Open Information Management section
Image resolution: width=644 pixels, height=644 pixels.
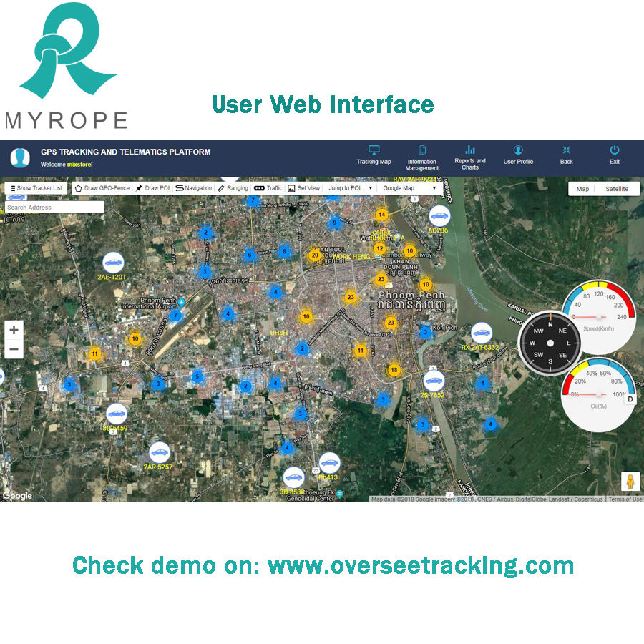tap(421, 157)
